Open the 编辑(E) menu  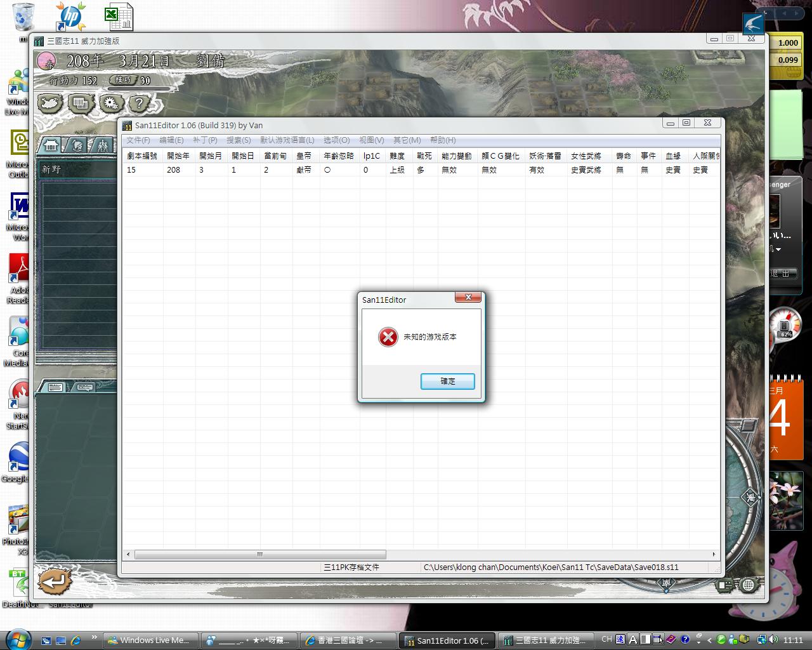(x=171, y=140)
